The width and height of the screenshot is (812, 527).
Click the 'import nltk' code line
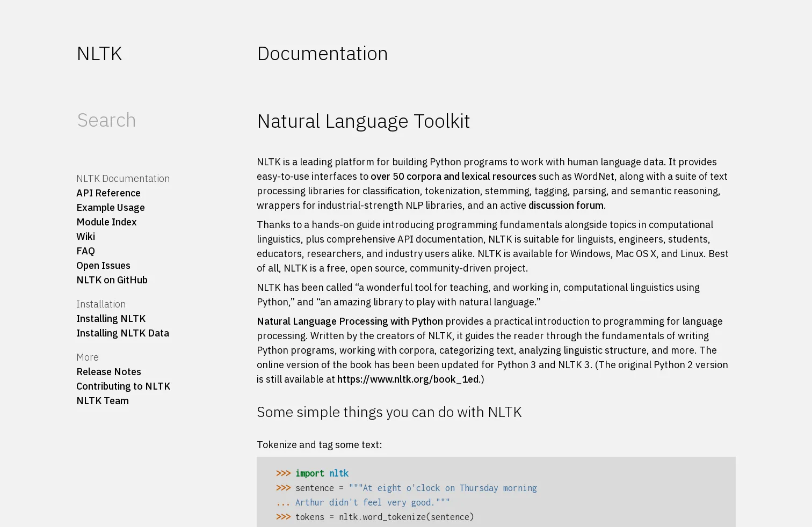[x=313, y=473]
